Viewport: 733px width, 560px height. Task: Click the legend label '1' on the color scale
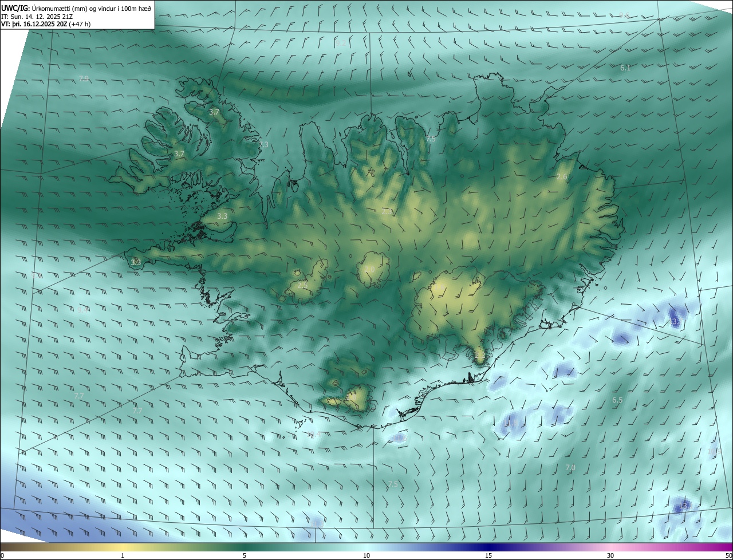[x=123, y=555]
